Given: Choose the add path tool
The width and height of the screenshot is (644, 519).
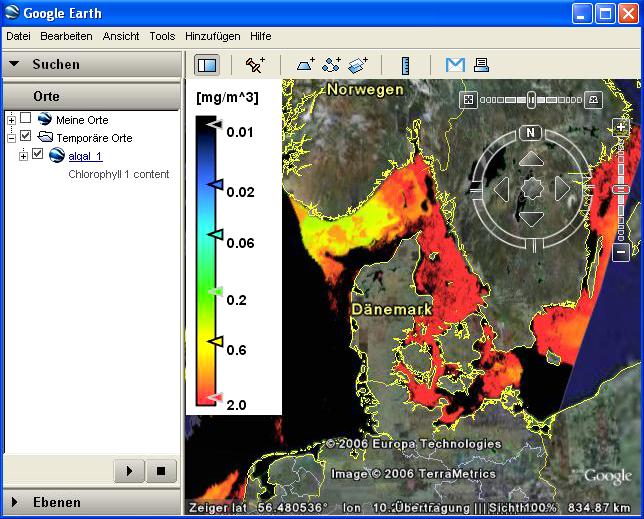Looking at the screenshot, I should pos(332,65).
